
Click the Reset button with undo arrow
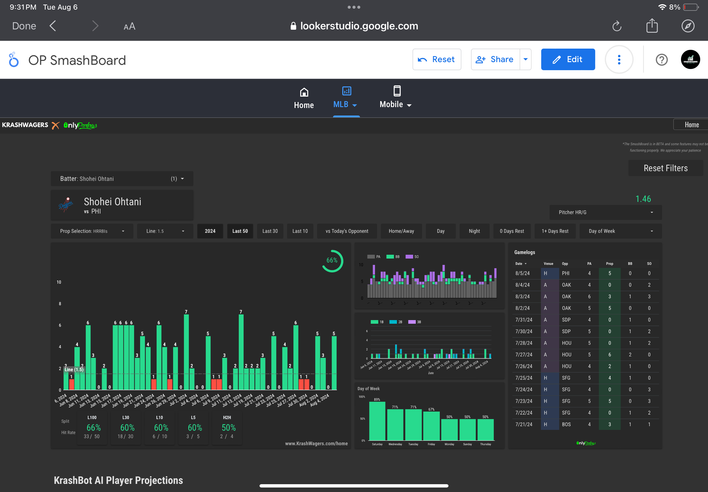(437, 60)
